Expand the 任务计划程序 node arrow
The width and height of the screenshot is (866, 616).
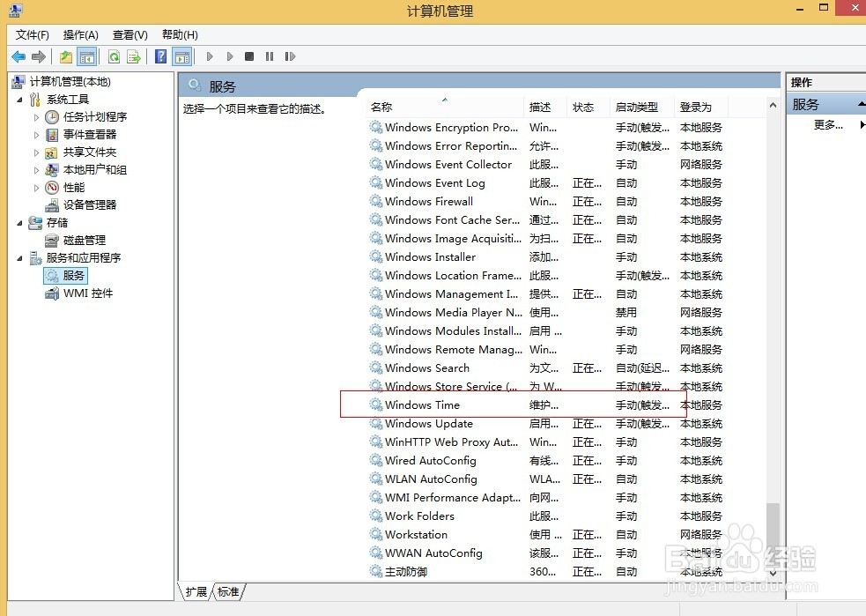pyautogui.click(x=36, y=117)
